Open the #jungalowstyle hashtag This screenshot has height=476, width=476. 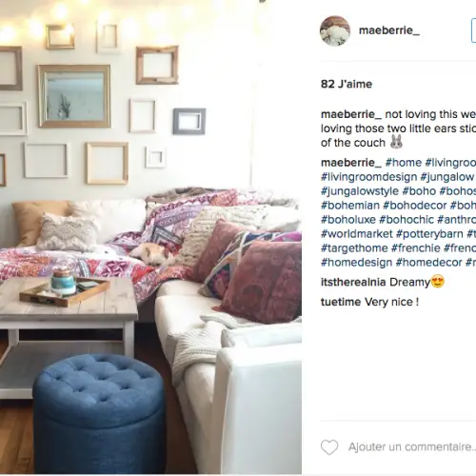tap(360, 191)
